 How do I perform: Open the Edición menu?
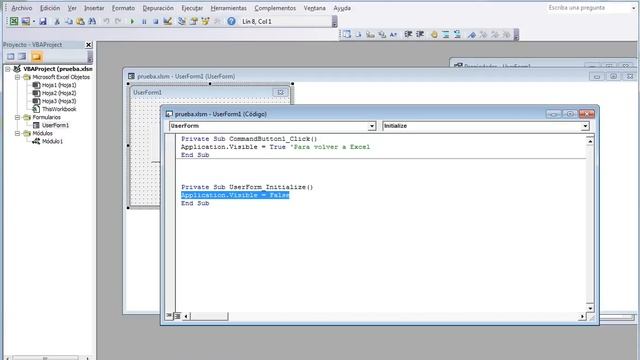pos(50,8)
